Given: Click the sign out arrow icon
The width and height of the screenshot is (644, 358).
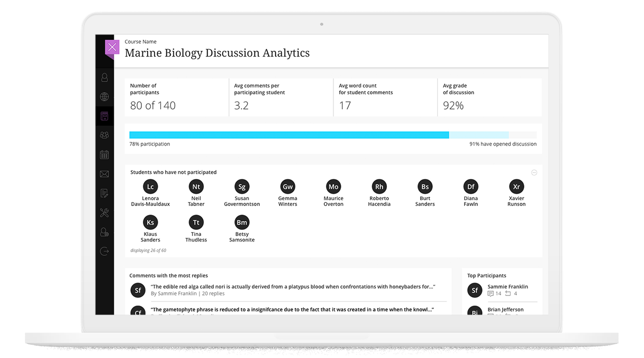Looking at the screenshot, I should point(104,252).
